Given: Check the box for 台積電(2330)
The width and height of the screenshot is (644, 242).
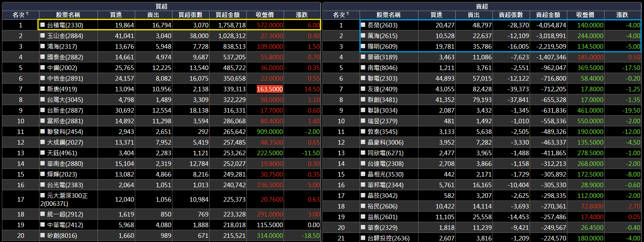Looking at the screenshot, I should (x=43, y=25).
